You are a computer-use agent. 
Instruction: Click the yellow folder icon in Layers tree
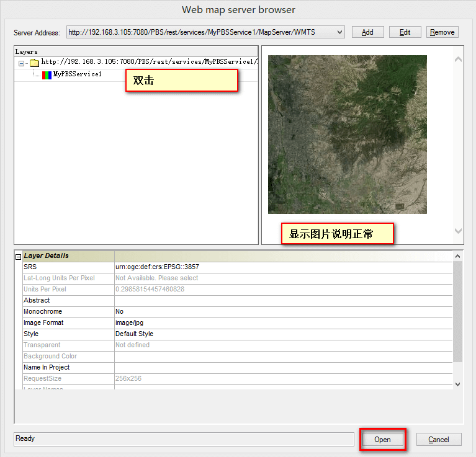[x=34, y=63]
